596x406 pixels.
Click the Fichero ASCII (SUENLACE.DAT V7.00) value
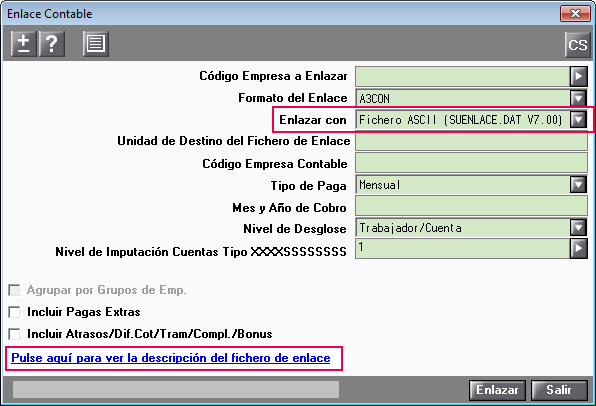[461, 120]
